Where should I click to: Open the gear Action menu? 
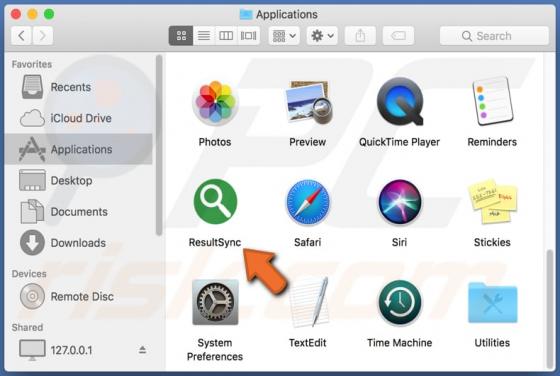pyautogui.click(x=322, y=36)
